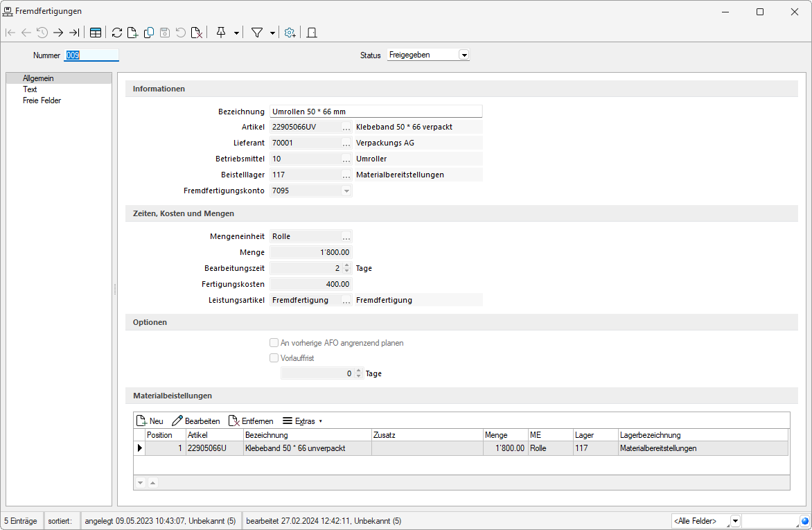This screenshot has width=812, height=530.
Task: Delete record icon in toolbar
Action: click(197, 33)
